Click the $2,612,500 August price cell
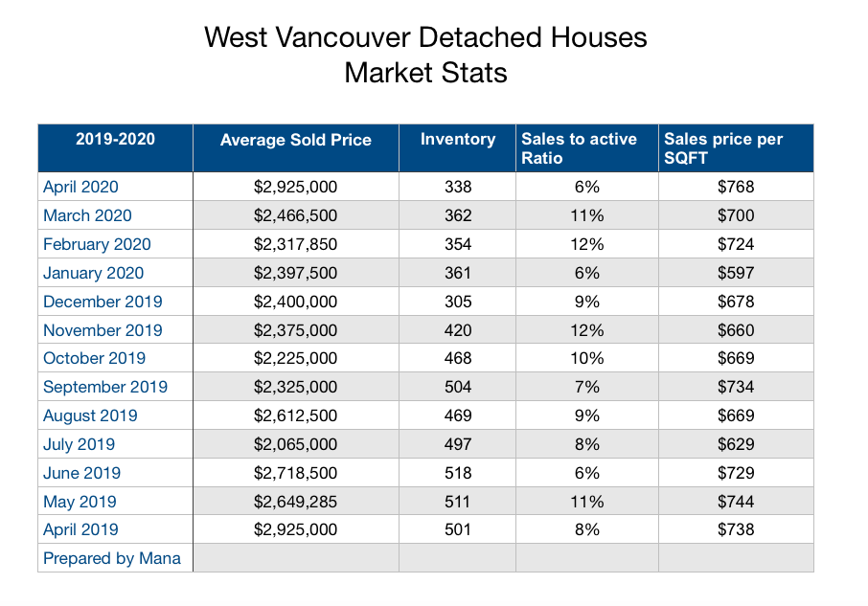 click(x=295, y=415)
